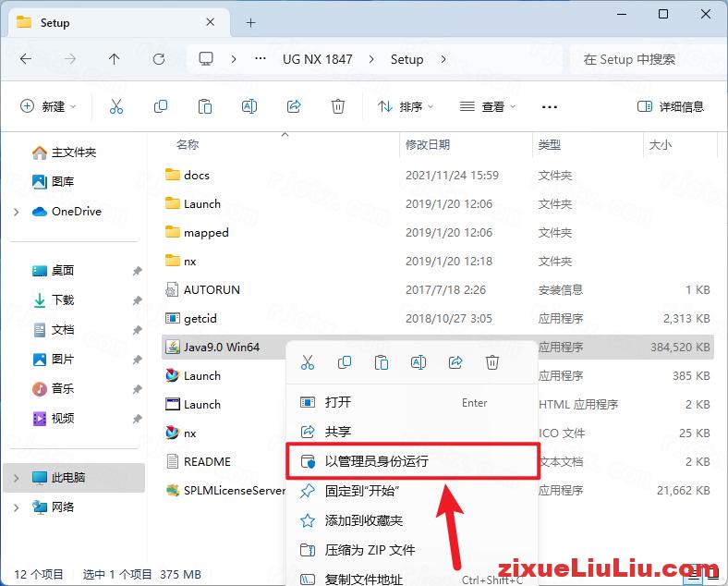
Task: Click the toolbar Cut scissors icon
Action: tap(116, 107)
